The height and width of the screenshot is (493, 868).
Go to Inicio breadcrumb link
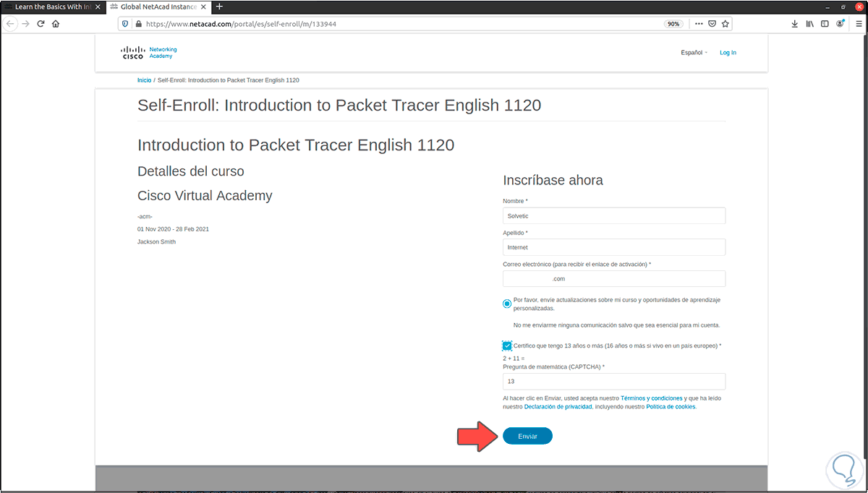(144, 80)
